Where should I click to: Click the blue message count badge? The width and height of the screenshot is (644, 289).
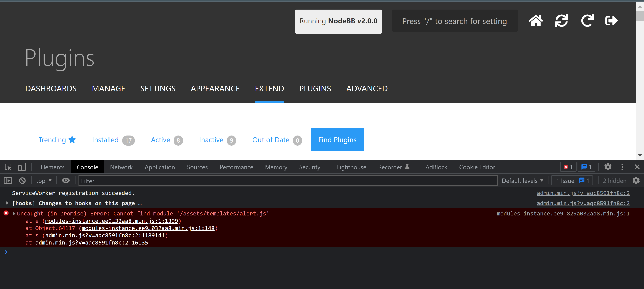pos(586,167)
